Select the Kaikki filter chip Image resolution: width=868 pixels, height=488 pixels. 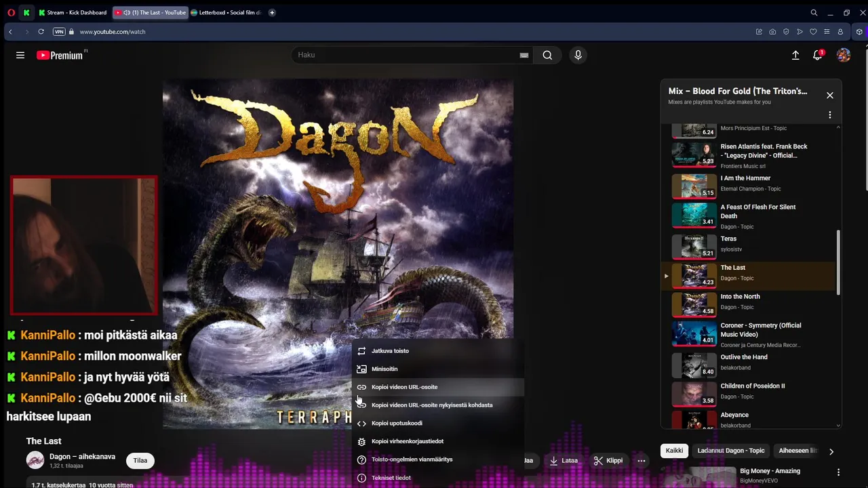pyautogui.click(x=674, y=451)
